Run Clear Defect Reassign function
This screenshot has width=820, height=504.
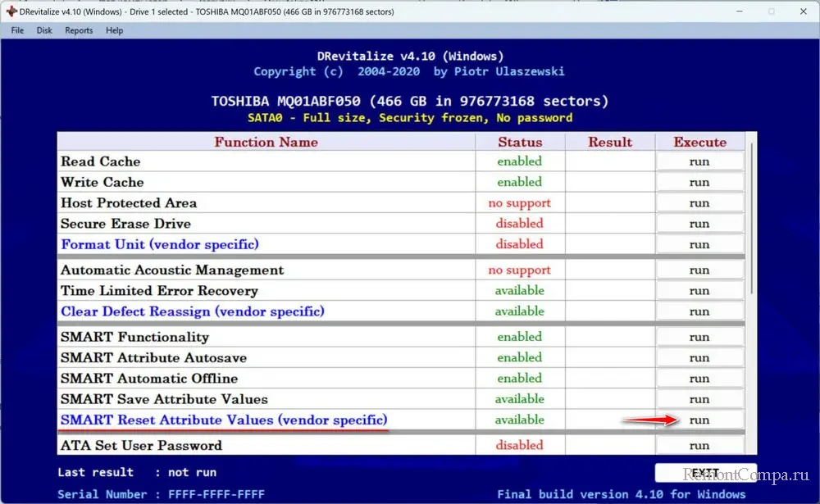tap(699, 311)
